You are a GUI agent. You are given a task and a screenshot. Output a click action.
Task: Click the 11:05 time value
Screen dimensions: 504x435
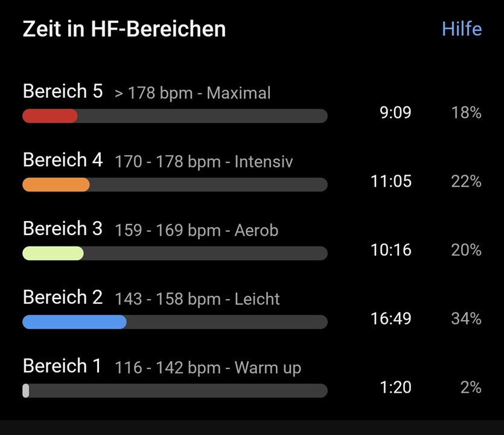pos(391,181)
